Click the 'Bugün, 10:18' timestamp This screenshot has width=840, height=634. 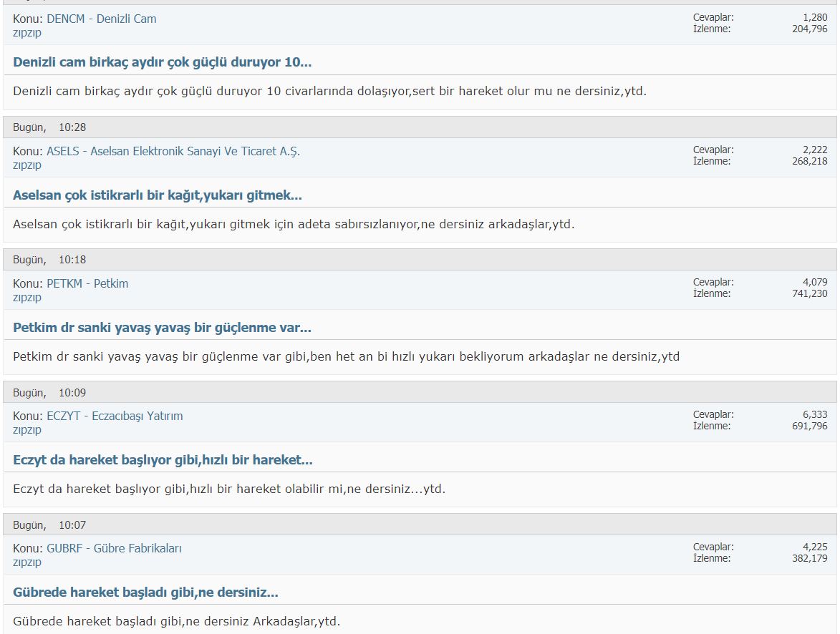click(49, 260)
